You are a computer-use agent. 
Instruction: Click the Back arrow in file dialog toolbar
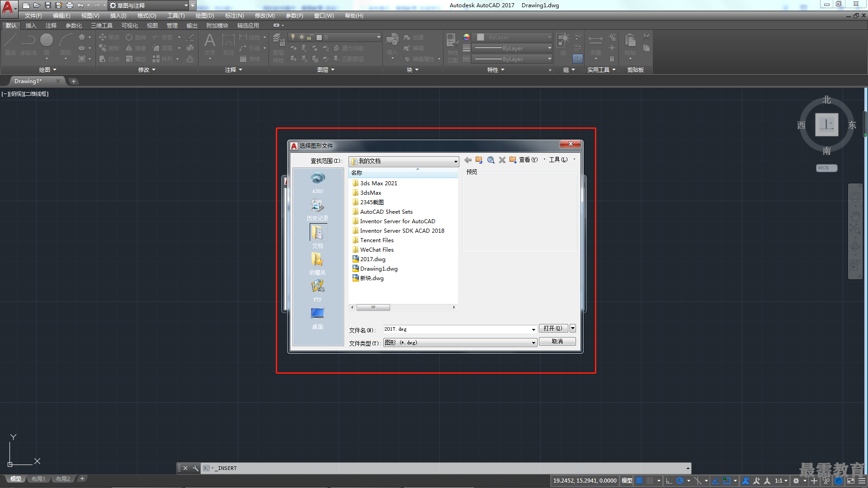tap(468, 160)
